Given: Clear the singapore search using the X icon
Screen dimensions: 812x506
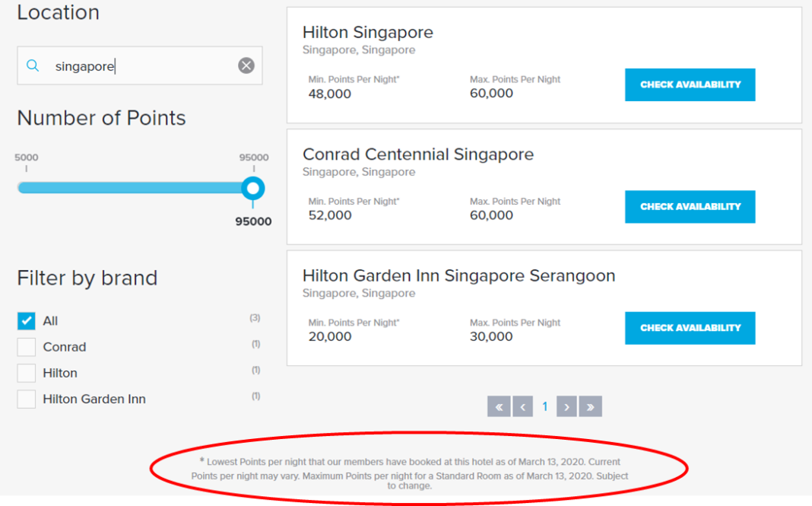Looking at the screenshot, I should click(246, 65).
